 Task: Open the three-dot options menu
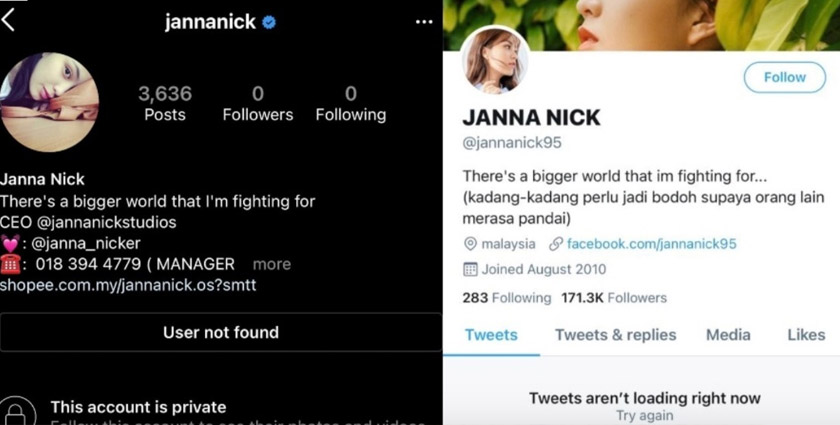[x=424, y=22]
